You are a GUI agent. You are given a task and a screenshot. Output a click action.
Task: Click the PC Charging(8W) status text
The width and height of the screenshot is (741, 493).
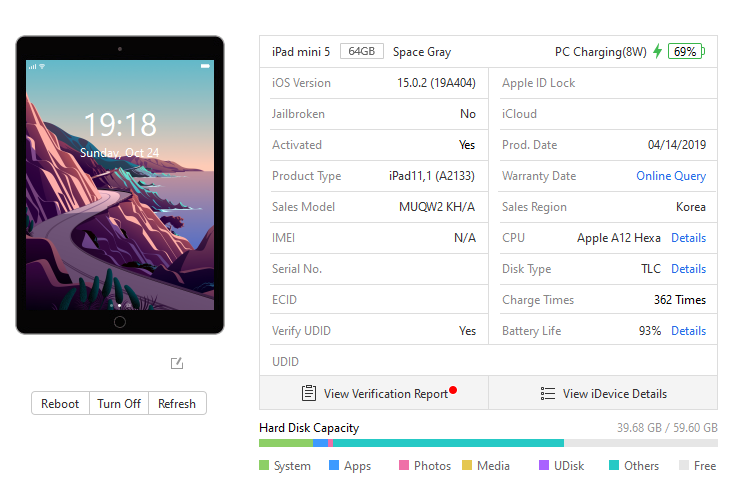[601, 52]
